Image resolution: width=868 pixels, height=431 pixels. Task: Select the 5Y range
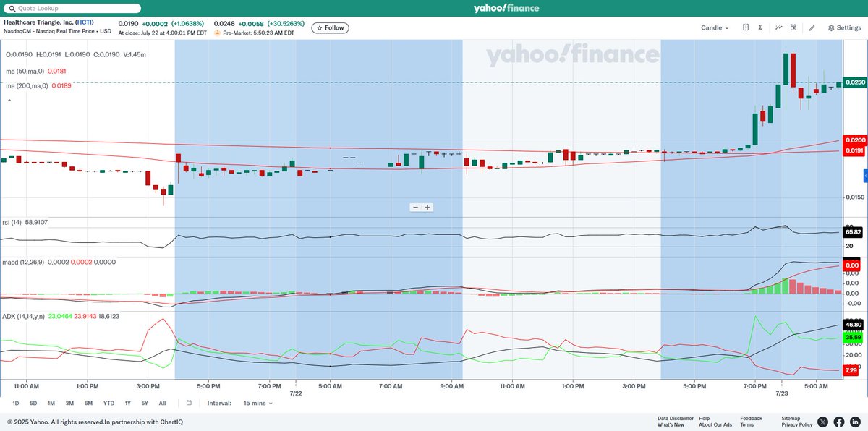[x=145, y=403]
